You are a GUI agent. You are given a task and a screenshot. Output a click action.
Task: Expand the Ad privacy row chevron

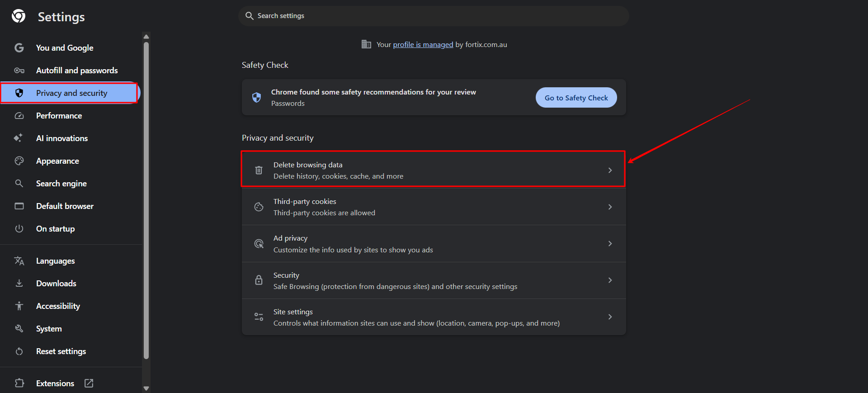[610, 244]
